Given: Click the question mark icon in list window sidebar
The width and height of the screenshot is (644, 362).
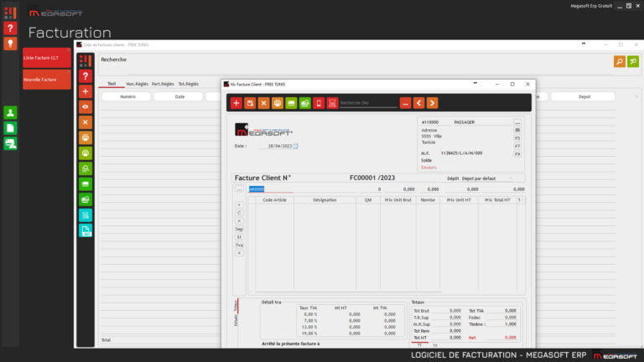Looking at the screenshot, I should 86,76.
